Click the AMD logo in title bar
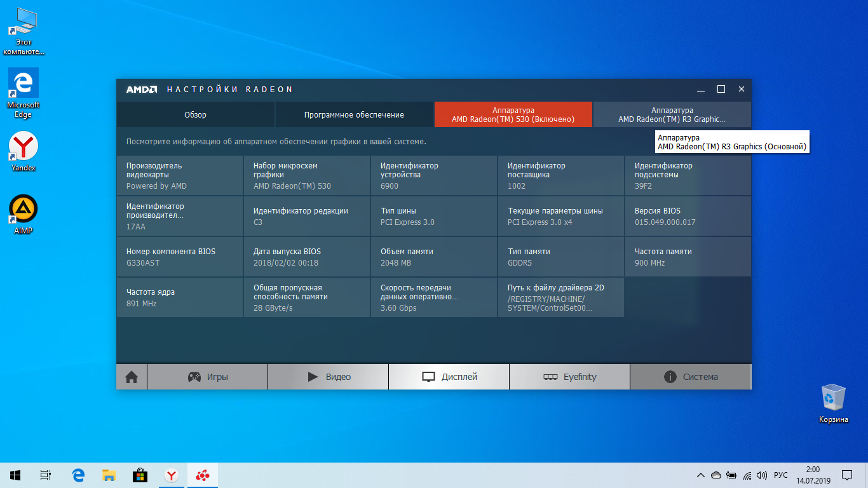Viewport: 868px width, 488px height. click(141, 90)
